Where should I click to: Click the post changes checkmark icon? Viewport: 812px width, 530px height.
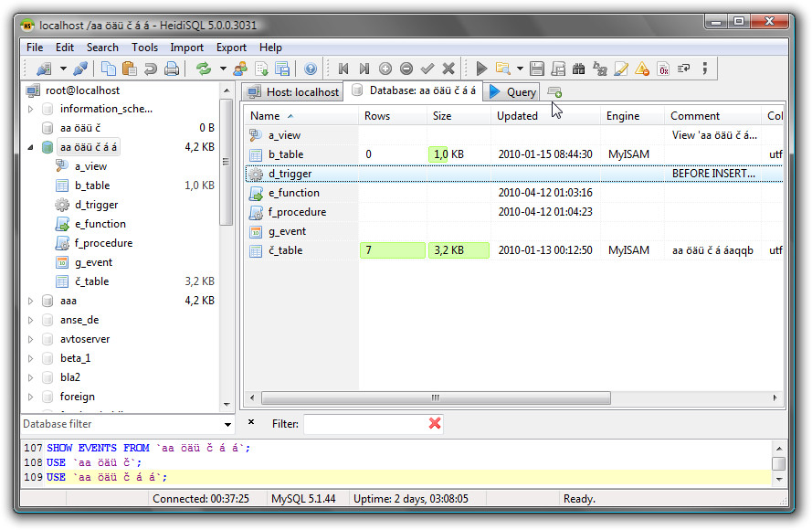tap(427, 69)
